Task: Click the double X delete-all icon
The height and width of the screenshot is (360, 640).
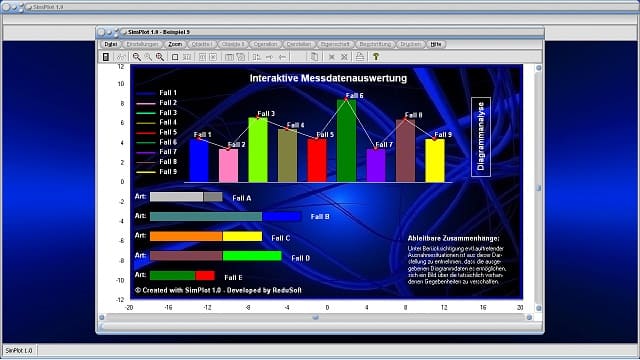Action: pyautogui.click(x=344, y=57)
